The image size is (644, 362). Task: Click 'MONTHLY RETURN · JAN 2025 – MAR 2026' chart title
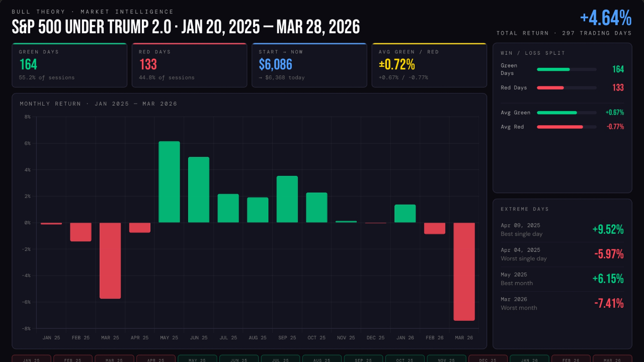99,104
